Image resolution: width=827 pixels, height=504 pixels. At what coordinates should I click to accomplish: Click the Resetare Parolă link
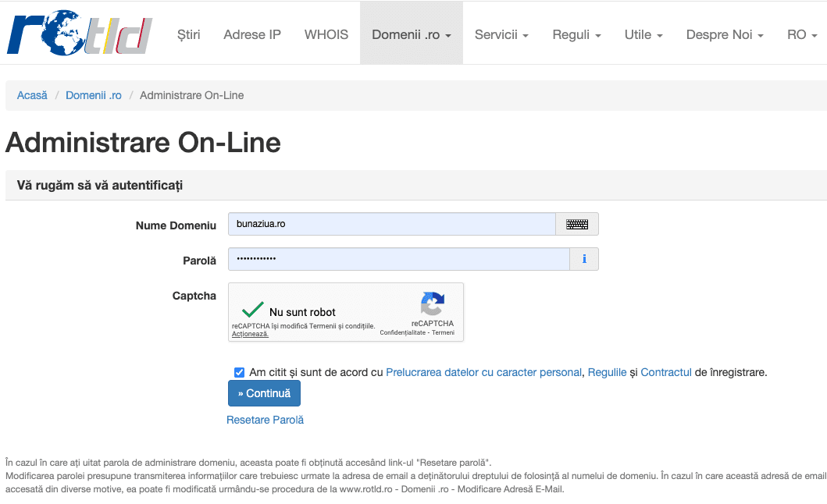click(x=265, y=420)
